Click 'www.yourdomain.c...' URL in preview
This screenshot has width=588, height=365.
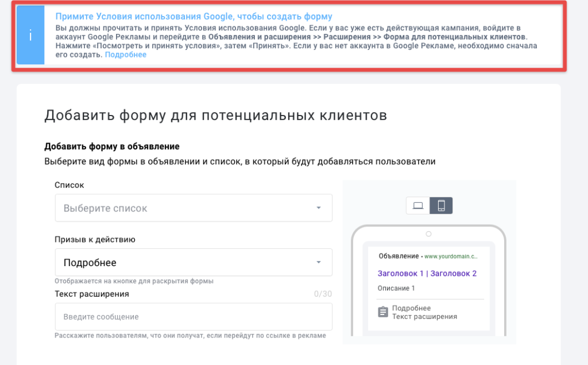click(x=451, y=256)
